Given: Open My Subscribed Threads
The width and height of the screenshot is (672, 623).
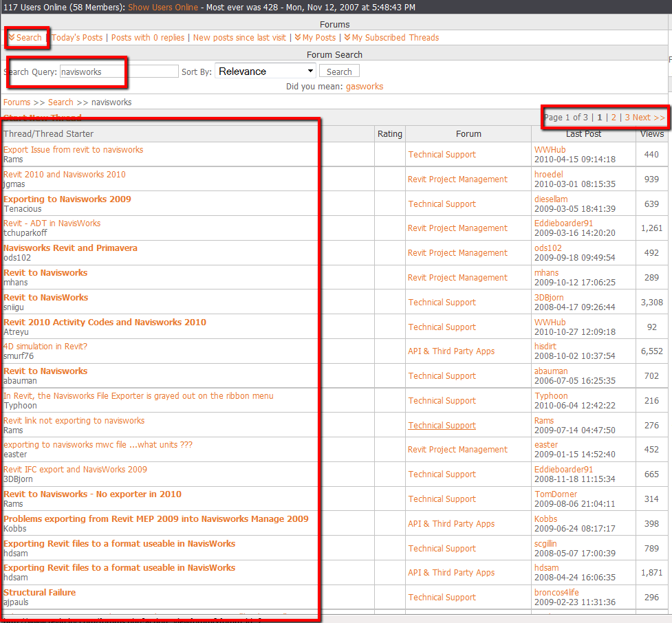Looking at the screenshot, I should point(392,38).
